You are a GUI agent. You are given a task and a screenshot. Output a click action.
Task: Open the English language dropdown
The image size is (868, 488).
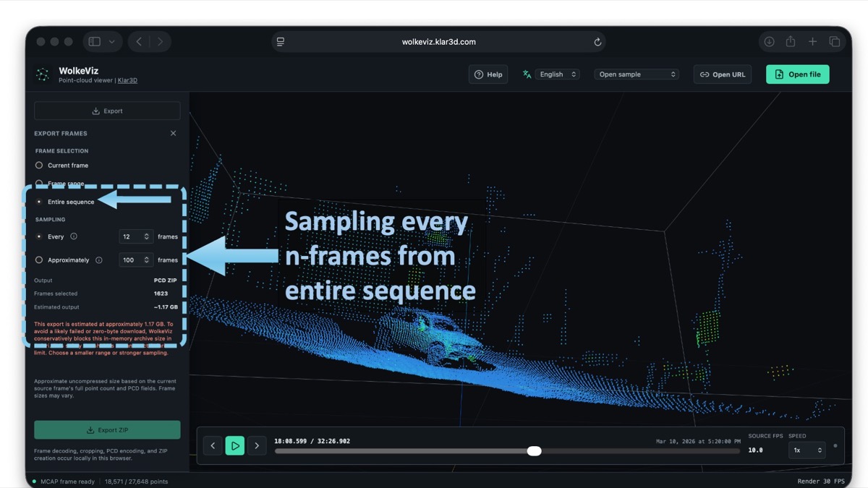click(557, 74)
